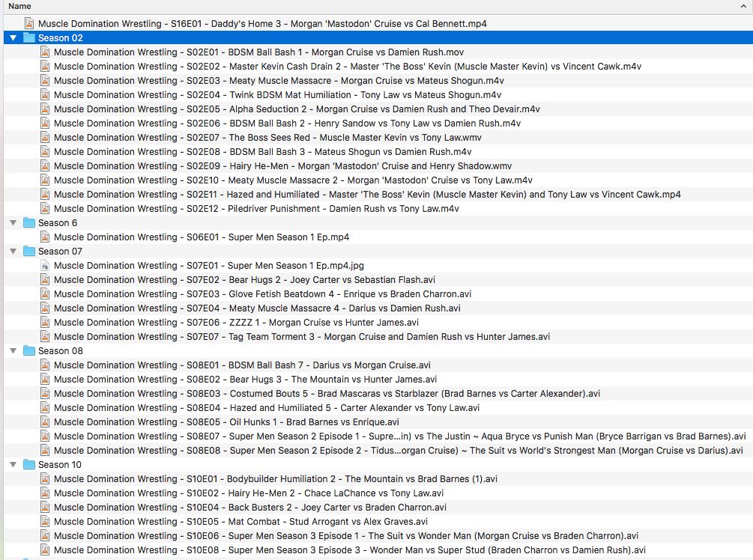Click file icon of S02E09 Hairy He-Men
The image size is (753, 560).
click(45, 166)
